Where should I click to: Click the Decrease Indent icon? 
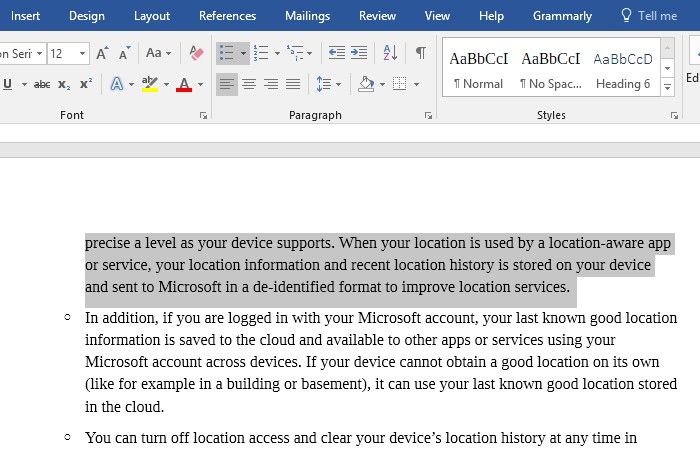point(336,53)
